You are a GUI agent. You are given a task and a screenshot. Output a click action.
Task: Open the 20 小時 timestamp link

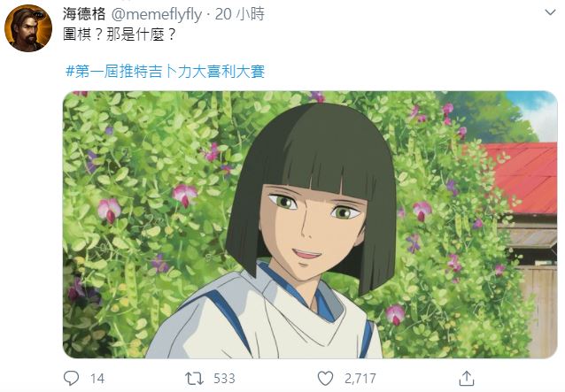[240, 14]
